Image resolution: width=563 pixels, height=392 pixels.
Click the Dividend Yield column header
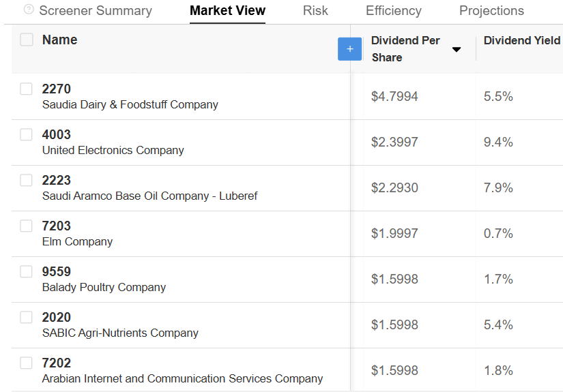(x=522, y=40)
